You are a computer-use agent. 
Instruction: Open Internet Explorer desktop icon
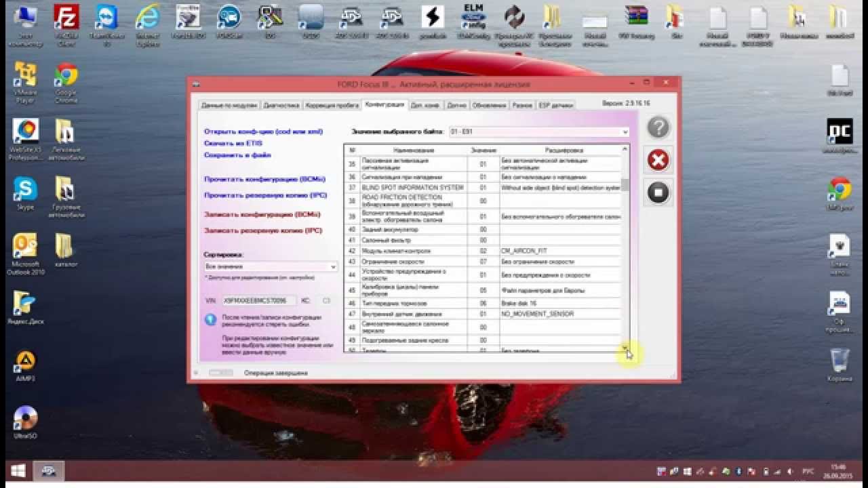(x=148, y=26)
